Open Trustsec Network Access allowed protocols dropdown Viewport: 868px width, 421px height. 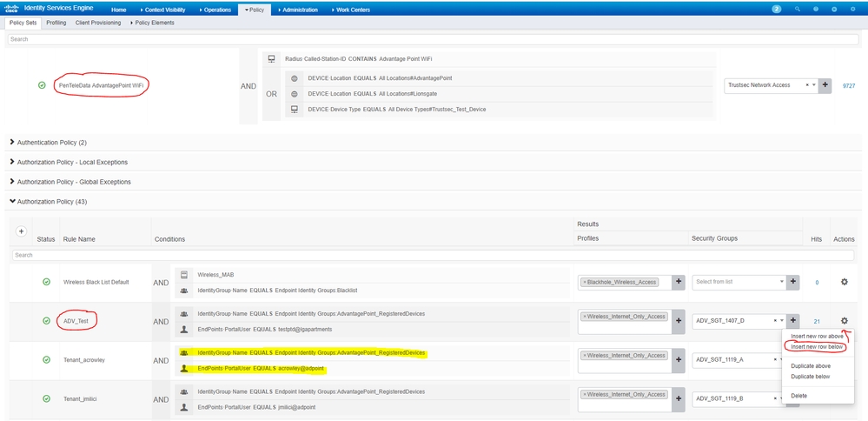point(814,84)
